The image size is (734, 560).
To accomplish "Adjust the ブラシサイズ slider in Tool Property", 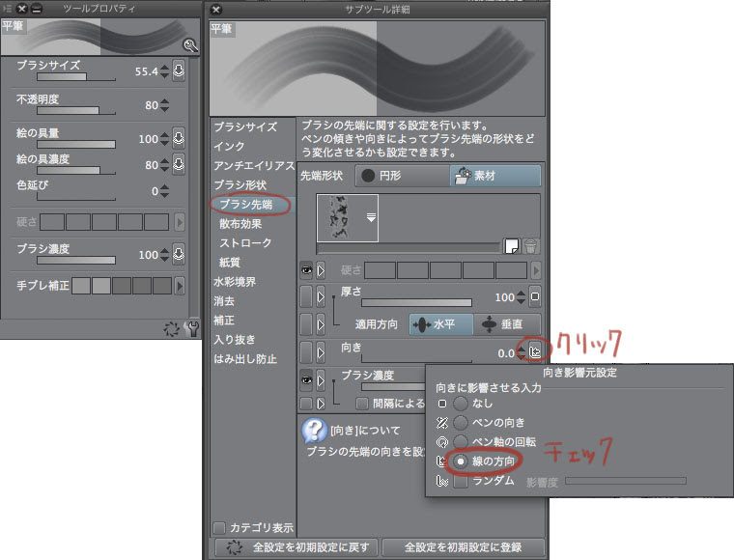I will (x=76, y=76).
